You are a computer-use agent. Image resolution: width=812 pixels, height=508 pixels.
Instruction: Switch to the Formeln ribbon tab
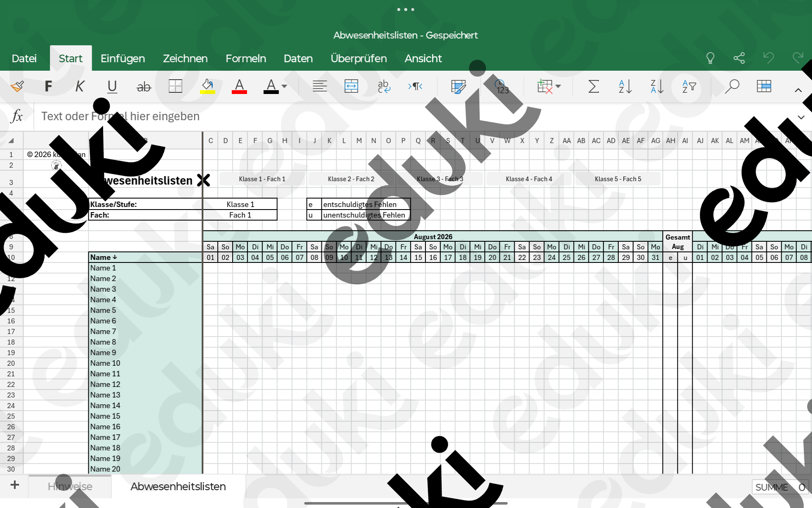(x=246, y=58)
